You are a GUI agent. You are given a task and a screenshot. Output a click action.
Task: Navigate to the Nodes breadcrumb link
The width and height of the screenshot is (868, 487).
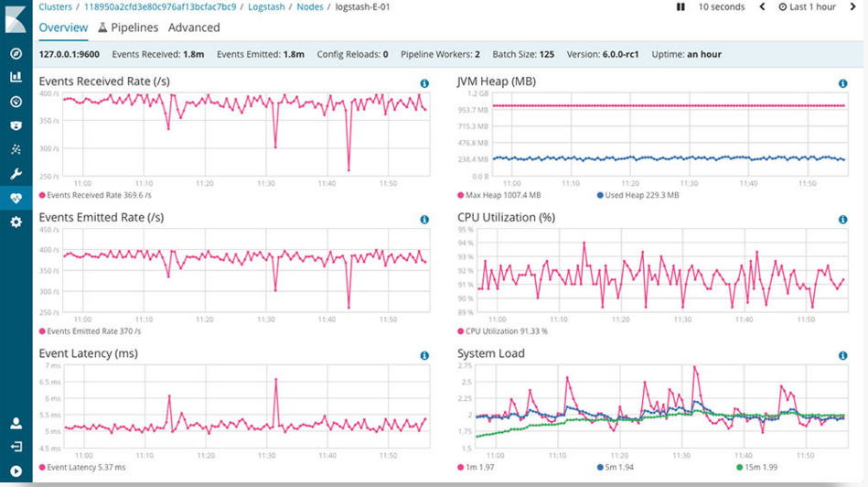click(311, 7)
